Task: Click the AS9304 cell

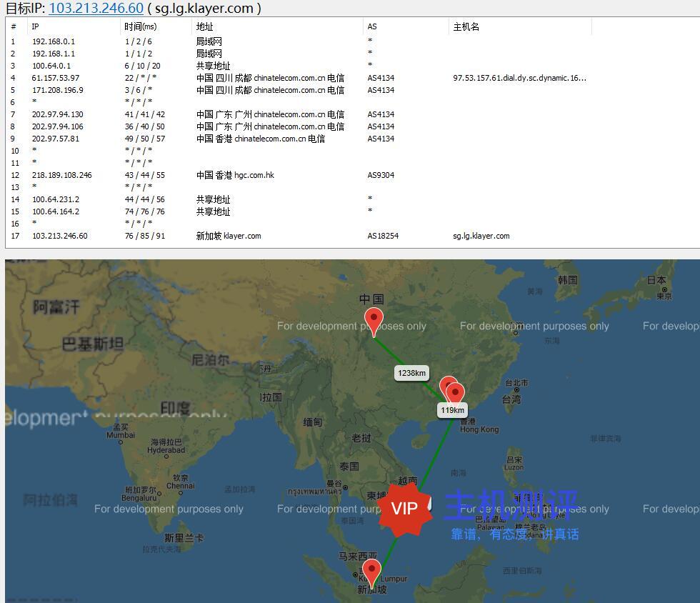Action: 381,175
